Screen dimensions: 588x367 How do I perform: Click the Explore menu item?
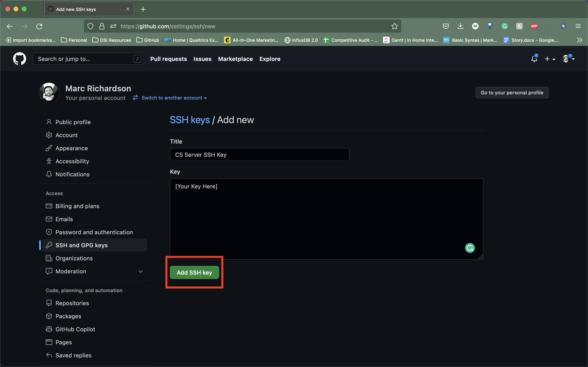pos(270,59)
